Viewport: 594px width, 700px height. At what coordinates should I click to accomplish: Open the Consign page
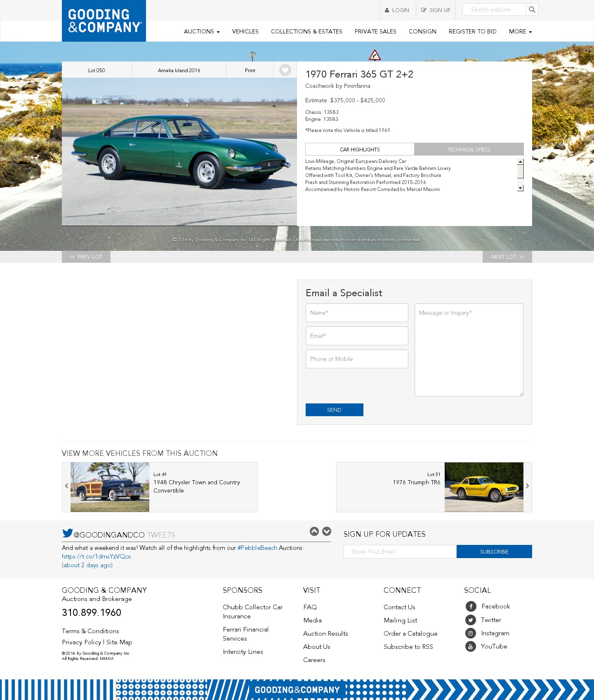coord(422,31)
